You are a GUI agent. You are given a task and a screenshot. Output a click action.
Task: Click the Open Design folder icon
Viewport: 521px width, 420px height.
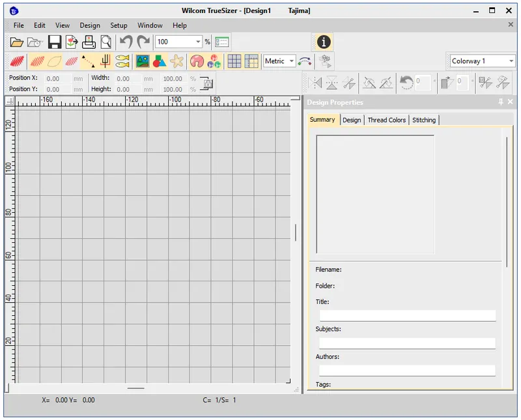(16, 42)
